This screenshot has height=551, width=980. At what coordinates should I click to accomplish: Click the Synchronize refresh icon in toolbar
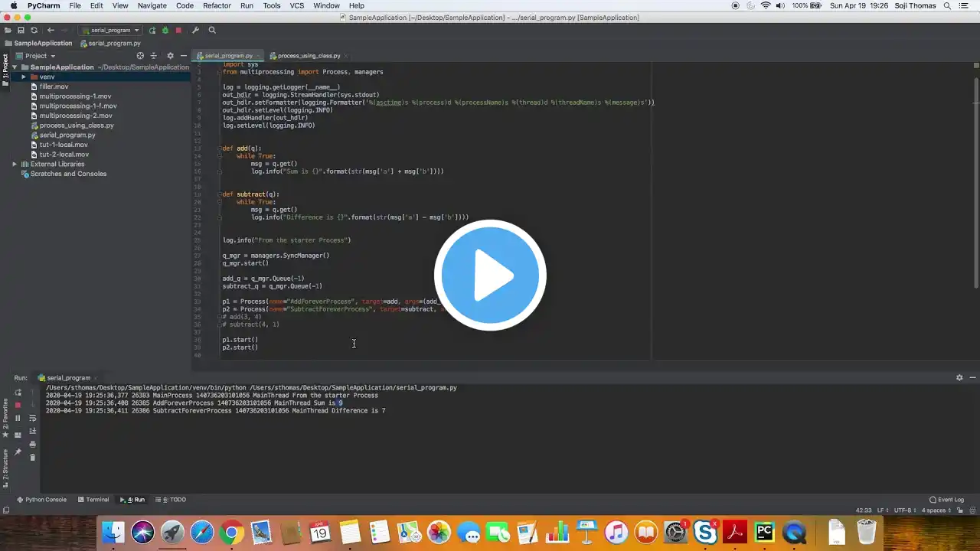click(34, 31)
